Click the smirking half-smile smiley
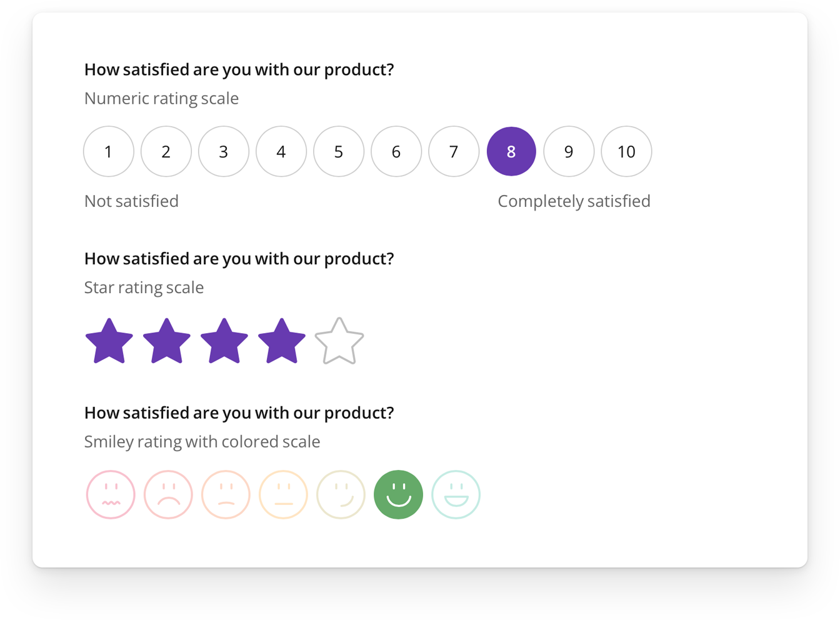Image resolution: width=840 pixels, height=620 pixels. click(341, 494)
